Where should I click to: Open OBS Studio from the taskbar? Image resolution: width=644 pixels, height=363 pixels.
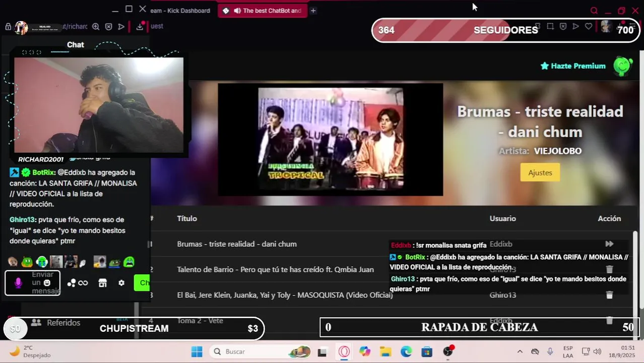[x=448, y=351]
